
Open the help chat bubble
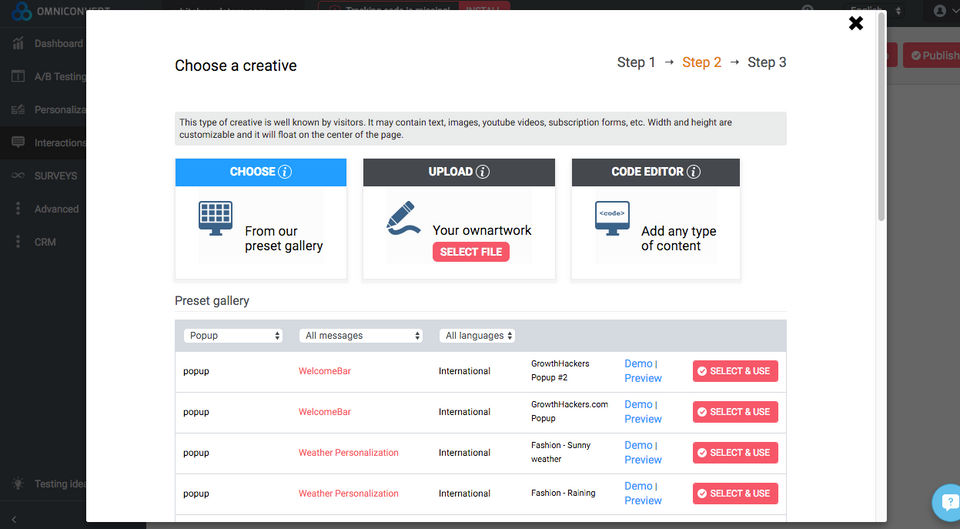946,501
